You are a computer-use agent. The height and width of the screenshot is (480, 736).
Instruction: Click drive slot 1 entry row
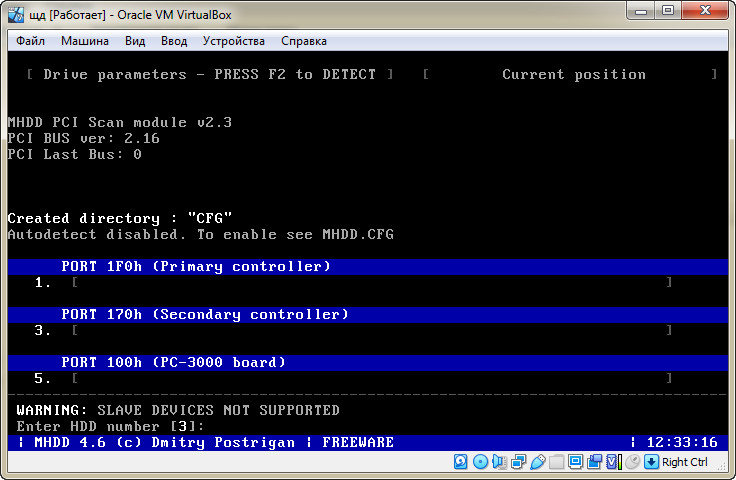[353, 282]
